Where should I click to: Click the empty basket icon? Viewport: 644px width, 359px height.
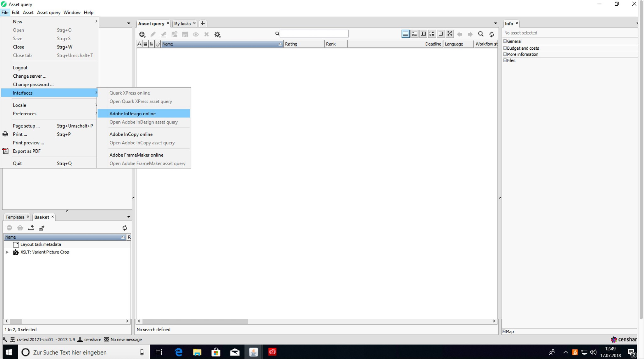click(20, 228)
